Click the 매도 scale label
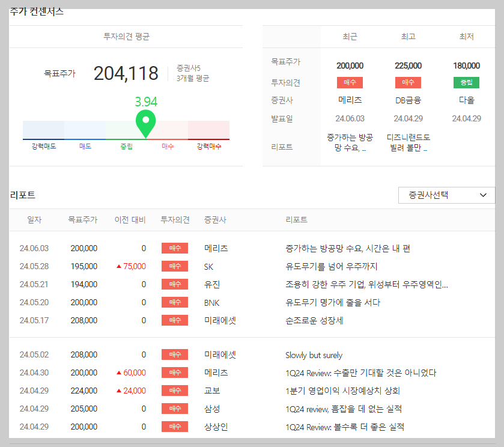504x447 pixels. [85, 147]
